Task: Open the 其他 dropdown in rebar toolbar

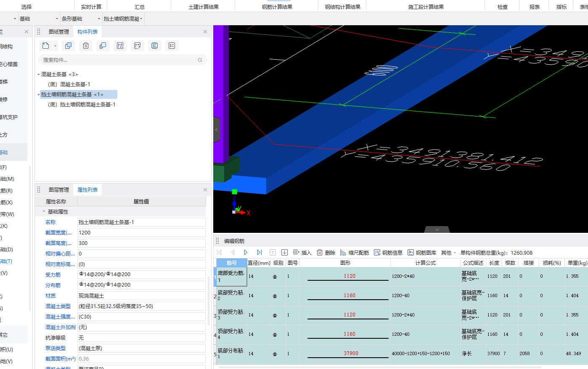Action: [x=449, y=253]
